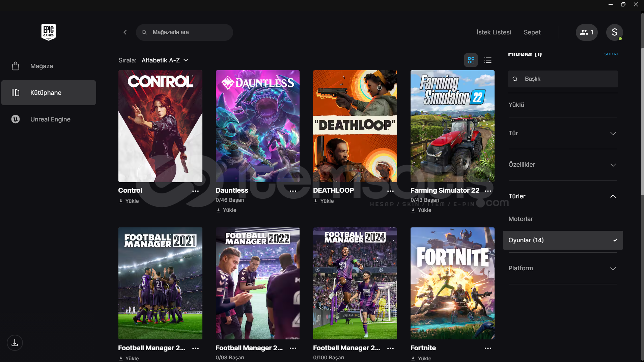Open Football Manager 2024 three-dot menu
This screenshot has height=362, width=644.
(390, 348)
